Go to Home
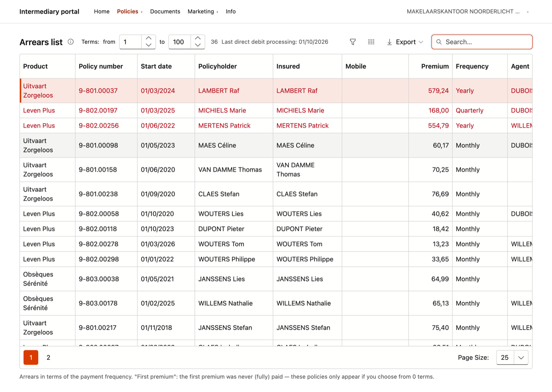Image resolution: width=552 pixels, height=392 pixels. (102, 11)
